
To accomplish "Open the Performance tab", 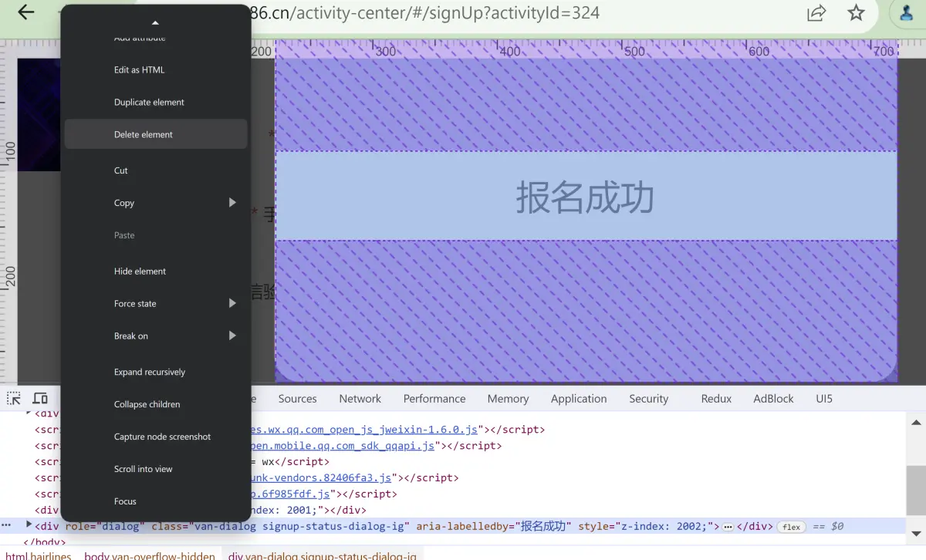I will click(x=434, y=399).
